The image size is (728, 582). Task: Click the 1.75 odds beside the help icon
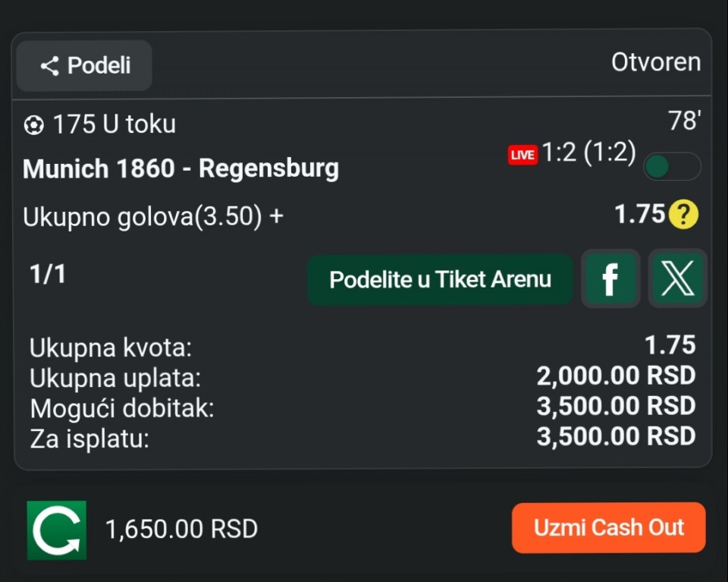click(639, 215)
